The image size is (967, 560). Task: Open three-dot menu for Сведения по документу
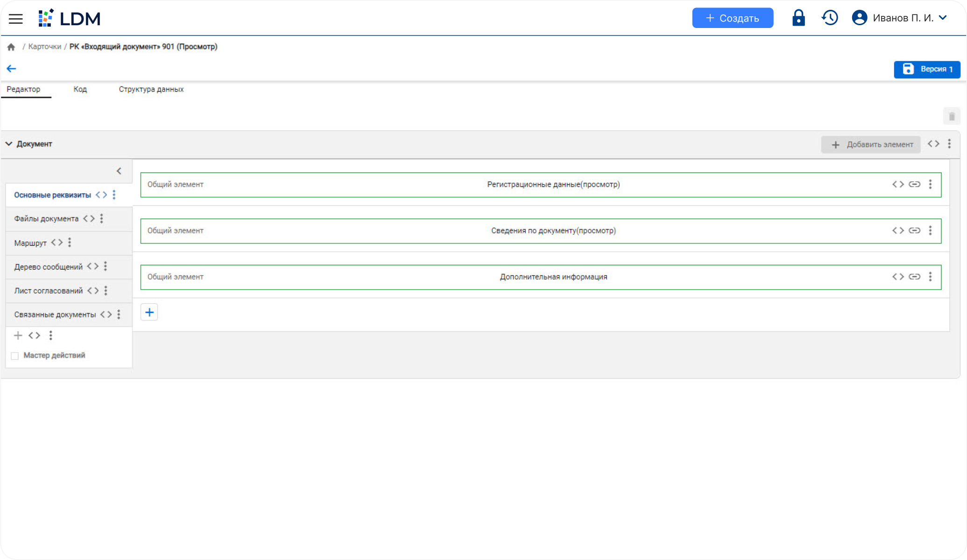tap(930, 231)
